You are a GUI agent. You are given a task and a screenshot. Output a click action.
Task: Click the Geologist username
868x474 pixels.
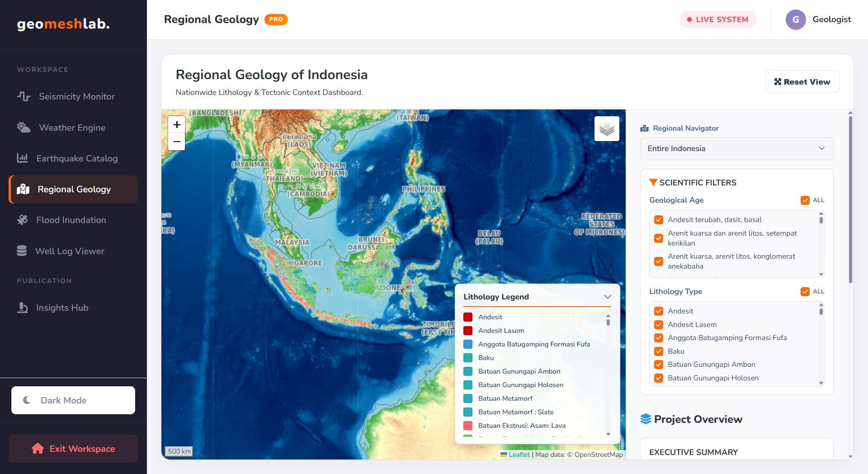coord(831,19)
